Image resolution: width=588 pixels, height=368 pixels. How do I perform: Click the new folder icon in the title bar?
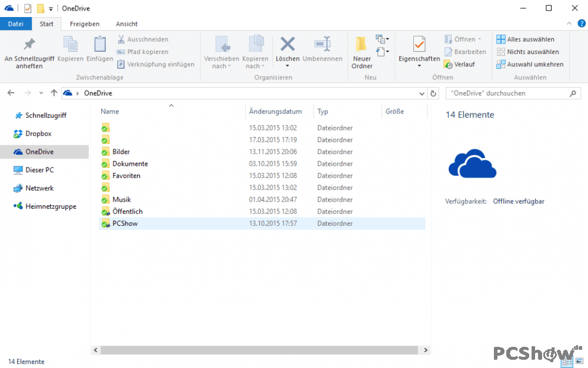tap(41, 8)
